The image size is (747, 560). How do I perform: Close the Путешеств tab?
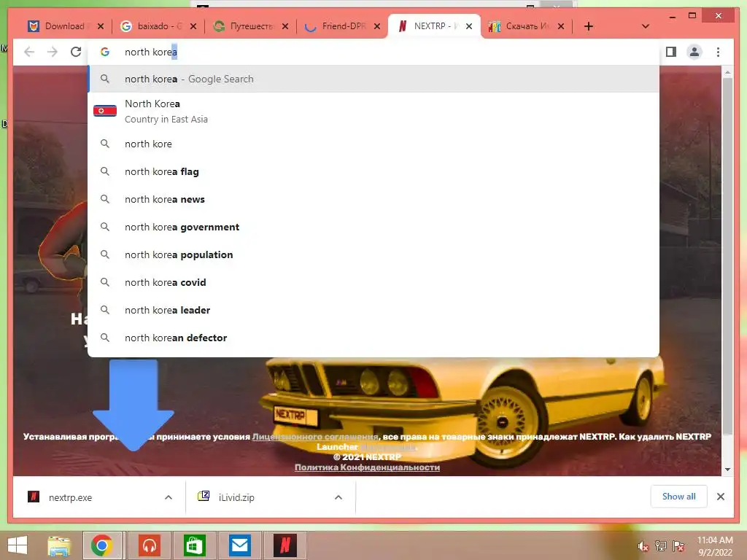pyautogui.click(x=285, y=26)
